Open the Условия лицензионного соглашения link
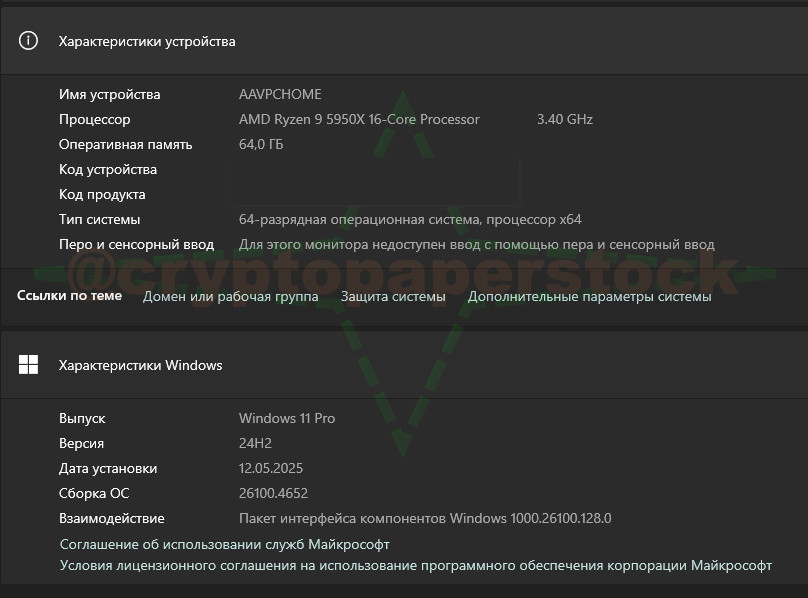The width and height of the screenshot is (808, 598). 415,565
